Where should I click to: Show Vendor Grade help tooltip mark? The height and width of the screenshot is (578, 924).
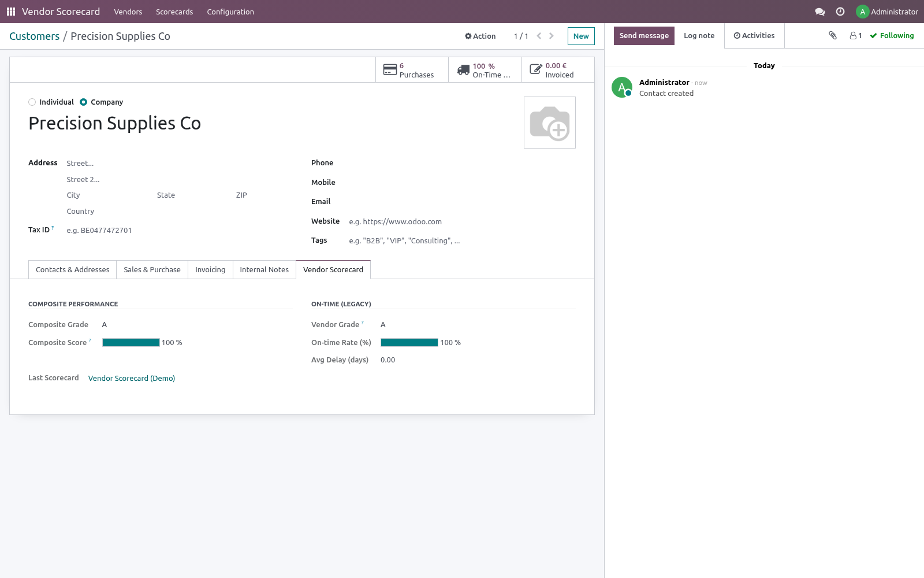[x=363, y=323]
